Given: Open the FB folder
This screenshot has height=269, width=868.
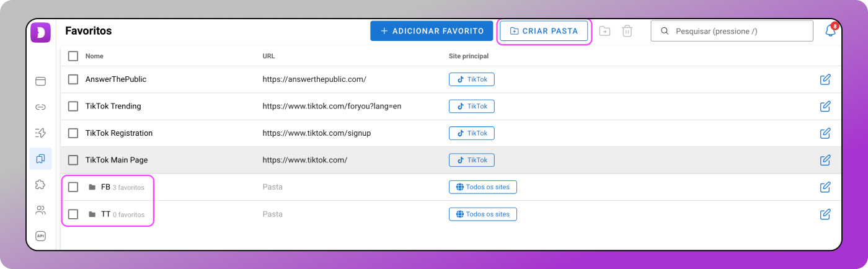Looking at the screenshot, I should pyautogui.click(x=105, y=187).
